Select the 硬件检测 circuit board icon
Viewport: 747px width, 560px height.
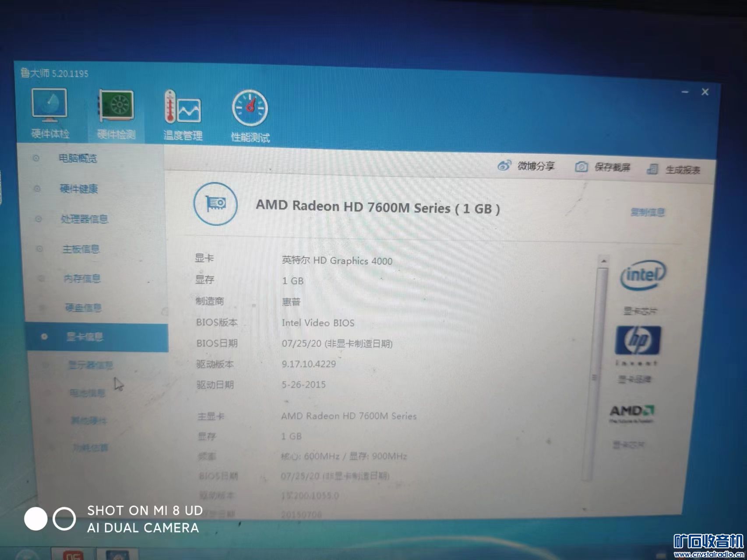pos(116,105)
